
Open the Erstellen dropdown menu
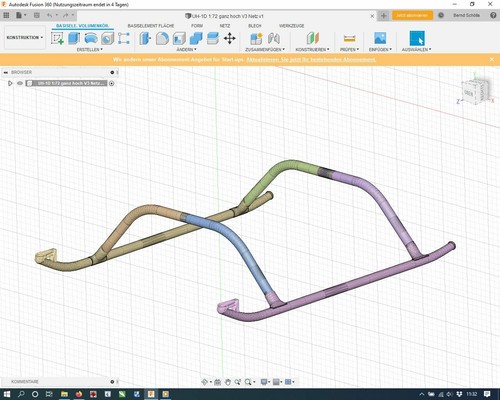(90, 49)
